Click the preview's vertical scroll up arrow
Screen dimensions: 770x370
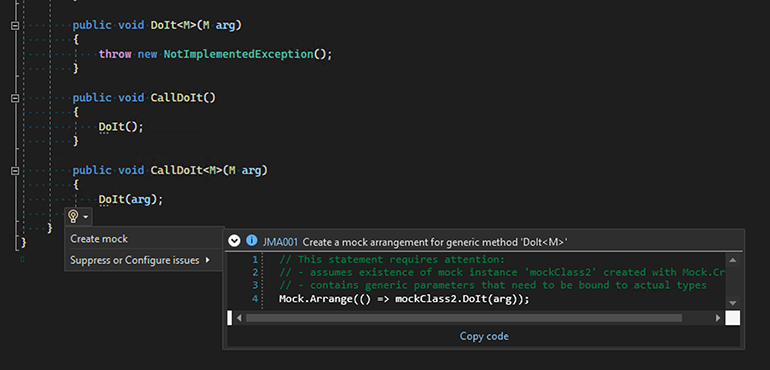[x=732, y=260]
